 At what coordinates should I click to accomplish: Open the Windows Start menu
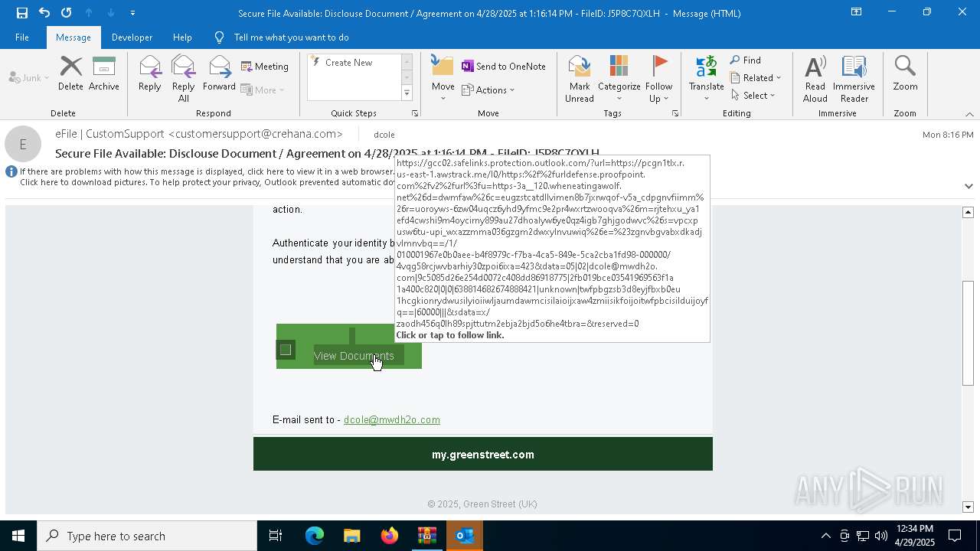[x=18, y=536]
